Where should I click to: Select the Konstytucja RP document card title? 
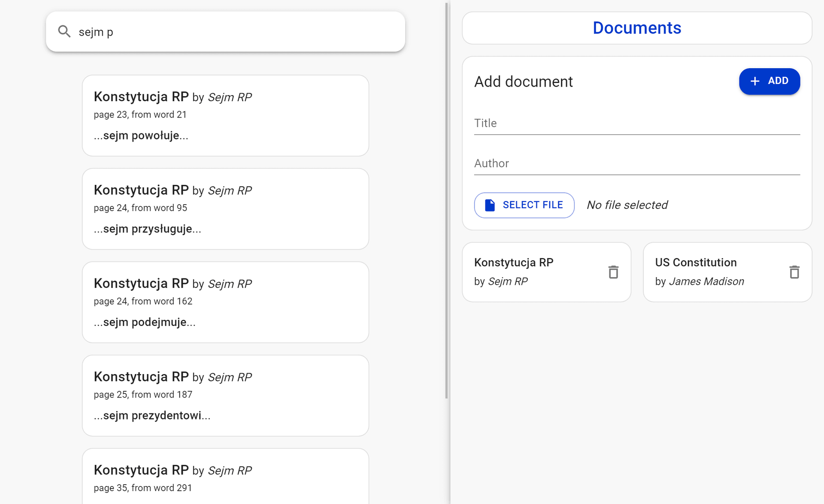(514, 263)
